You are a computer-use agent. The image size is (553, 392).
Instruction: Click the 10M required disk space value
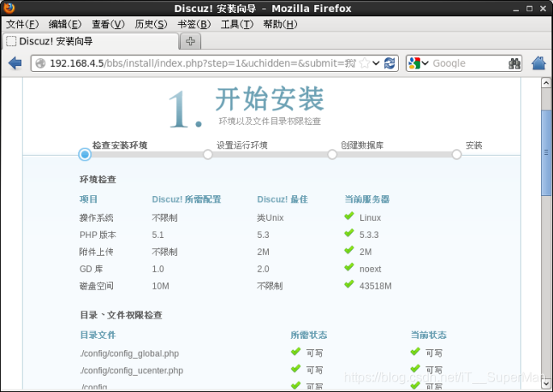161,286
